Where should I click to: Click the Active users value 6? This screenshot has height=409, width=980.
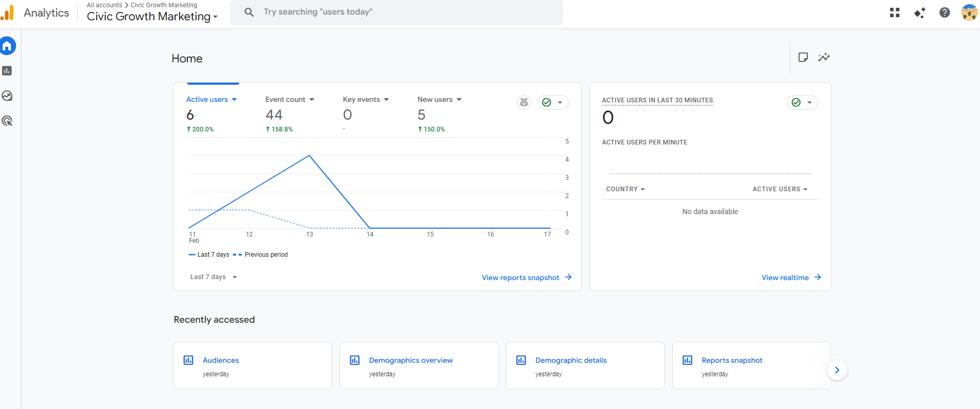[190, 115]
